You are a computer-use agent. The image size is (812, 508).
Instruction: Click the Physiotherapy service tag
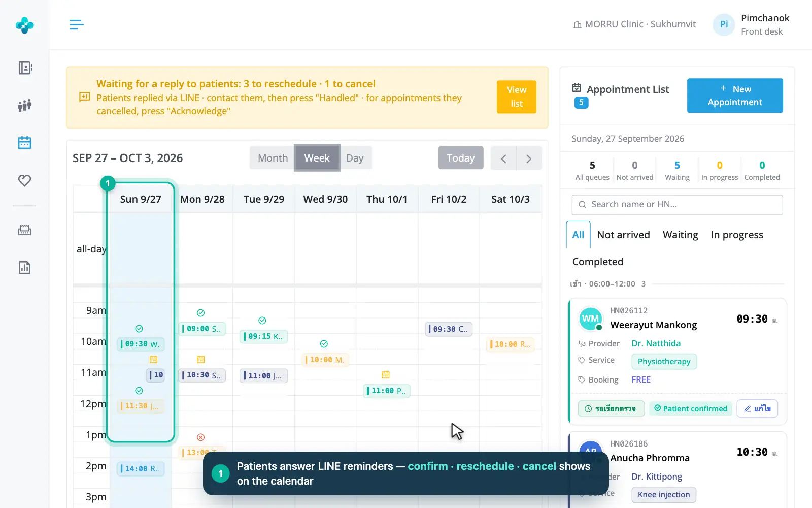click(664, 362)
